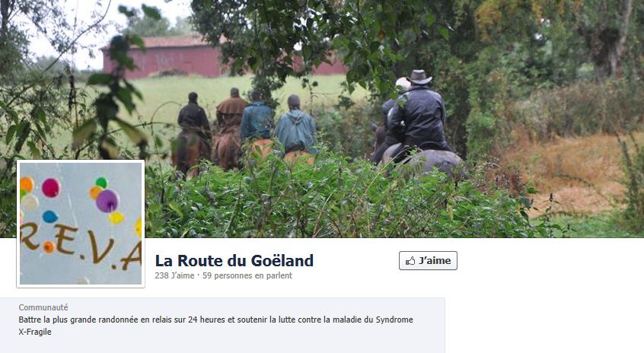The width and height of the screenshot is (644, 353).
Task: Click the Syndrome X-Fragile description text
Action: pyautogui.click(x=215, y=326)
